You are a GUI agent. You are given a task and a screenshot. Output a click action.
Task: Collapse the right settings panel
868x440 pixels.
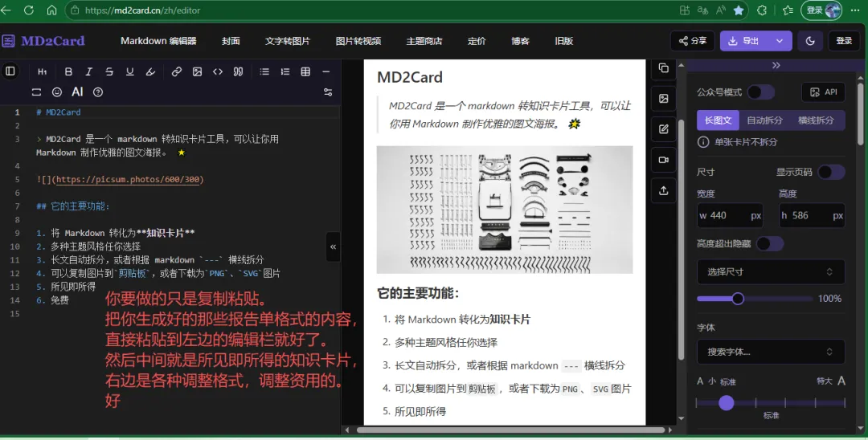[x=776, y=65]
